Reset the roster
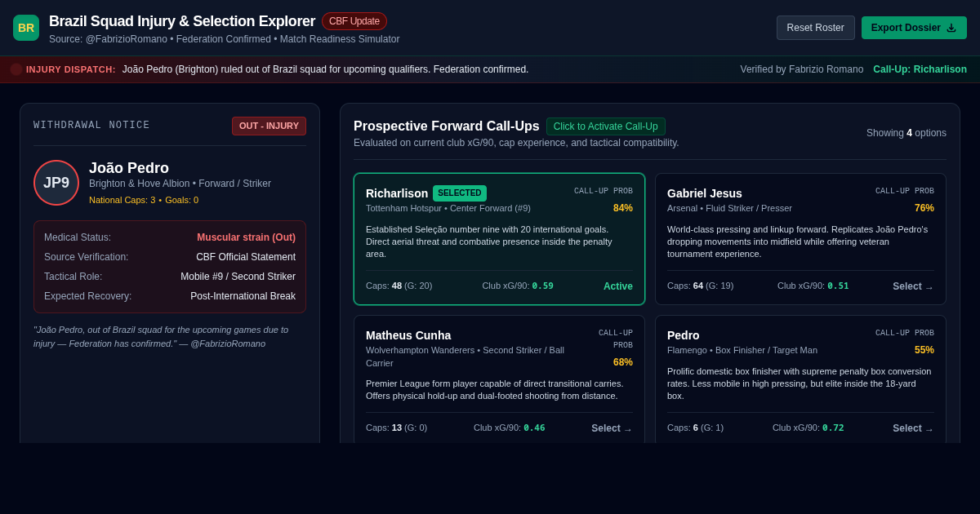 pyautogui.click(x=816, y=28)
